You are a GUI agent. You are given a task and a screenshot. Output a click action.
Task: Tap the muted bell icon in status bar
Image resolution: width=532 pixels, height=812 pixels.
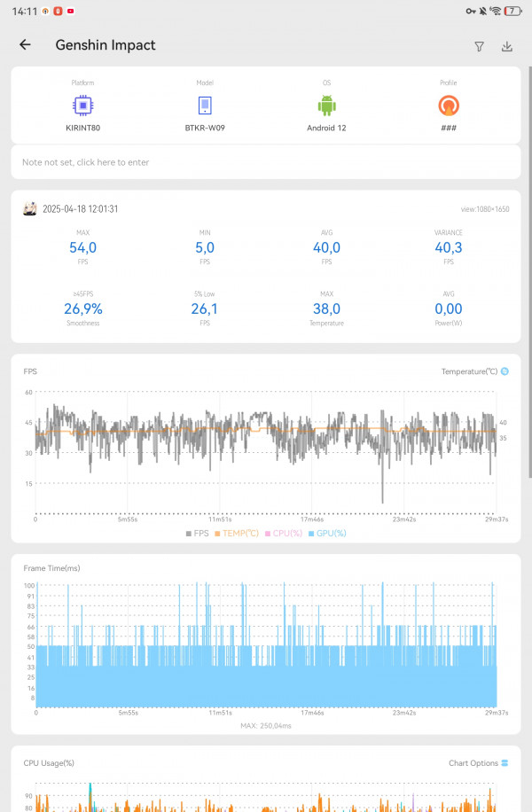tap(482, 11)
